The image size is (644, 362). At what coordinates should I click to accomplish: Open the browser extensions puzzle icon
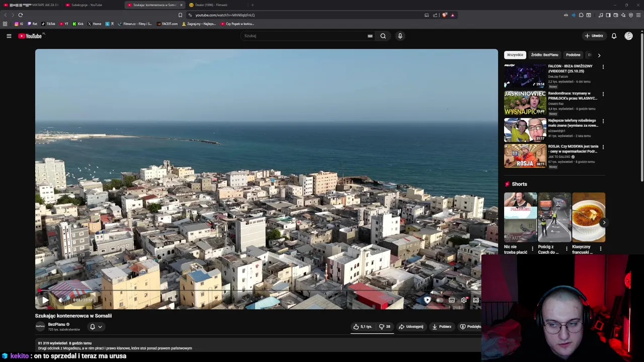[581, 15]
